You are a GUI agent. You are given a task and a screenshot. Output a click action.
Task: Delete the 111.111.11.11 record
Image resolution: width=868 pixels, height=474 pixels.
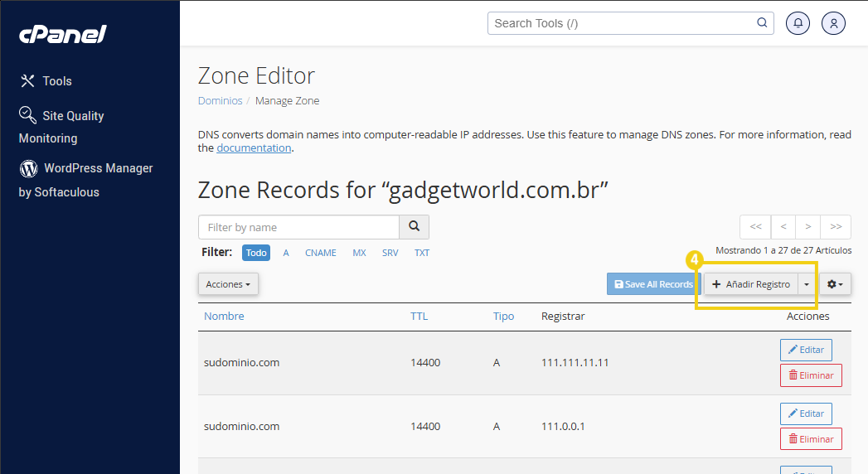click(x=811, y=375)
